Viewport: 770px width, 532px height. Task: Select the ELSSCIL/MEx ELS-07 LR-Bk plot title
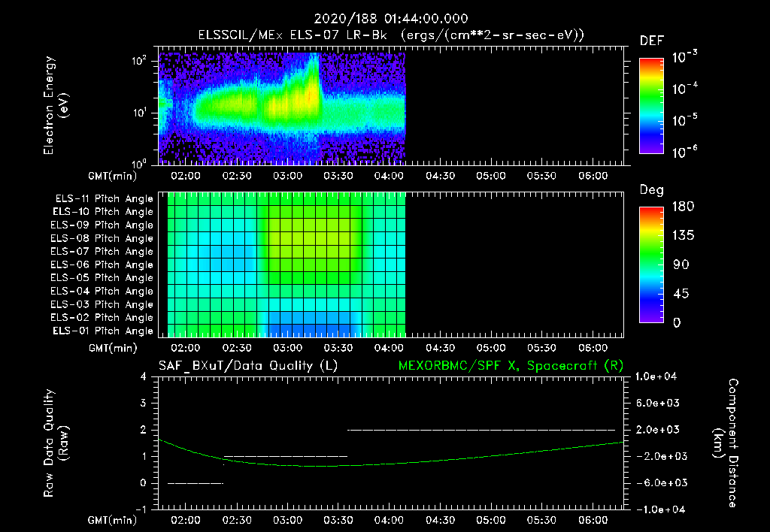pos(391,35)
